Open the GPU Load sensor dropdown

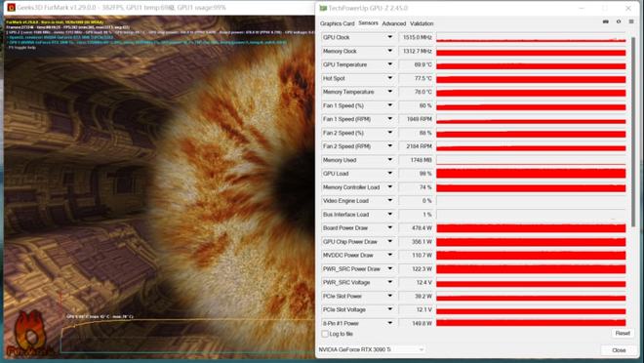(389, 174)
